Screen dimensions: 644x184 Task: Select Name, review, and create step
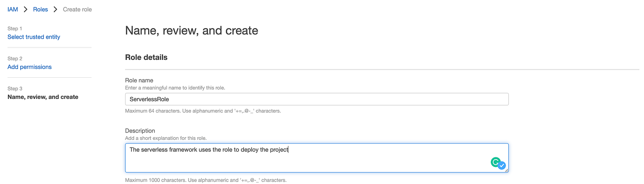pos(43,97)
